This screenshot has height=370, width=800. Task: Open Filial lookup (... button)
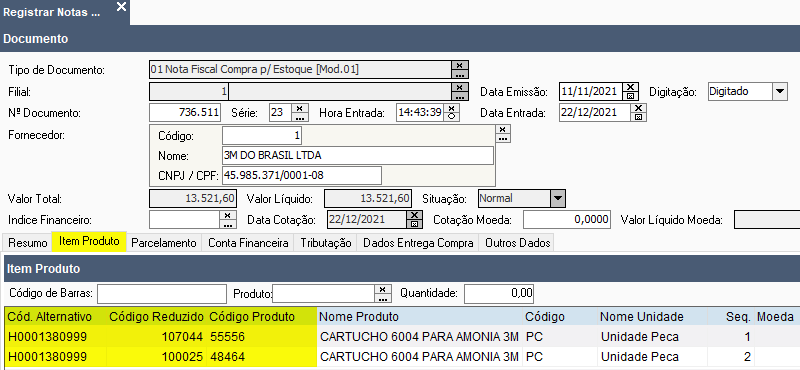[460, 96]
